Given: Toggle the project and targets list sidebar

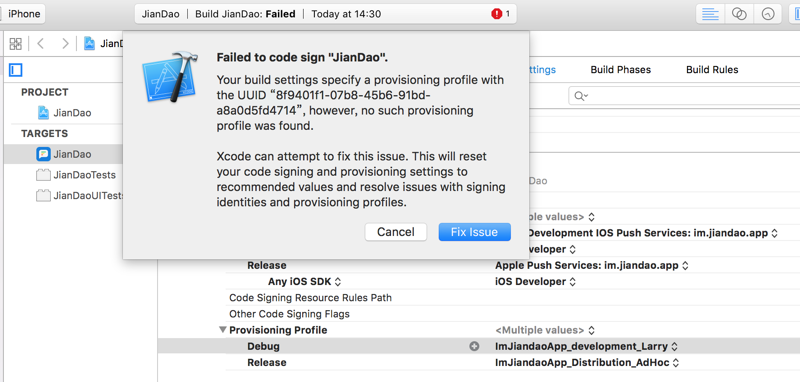Looking at the screenshot, I should coord(16,70).
